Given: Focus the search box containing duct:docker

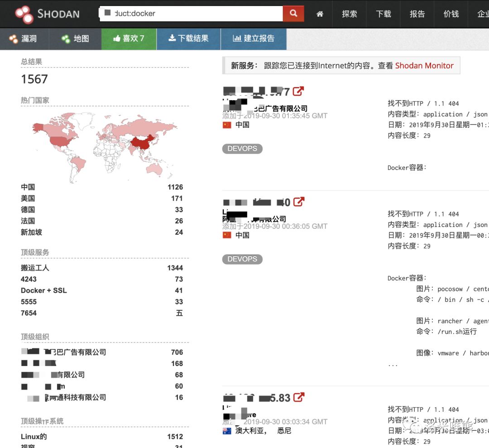Looking at the screenshot, I should (191, 14).
